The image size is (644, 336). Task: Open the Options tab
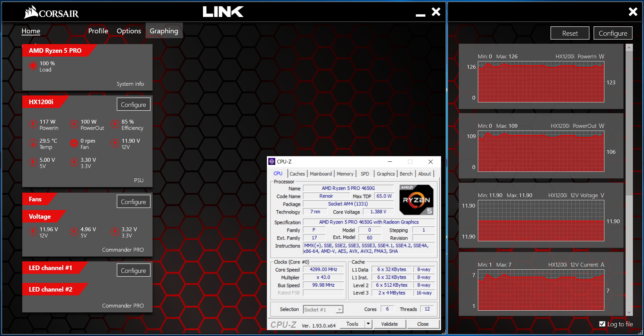point(129,31)
